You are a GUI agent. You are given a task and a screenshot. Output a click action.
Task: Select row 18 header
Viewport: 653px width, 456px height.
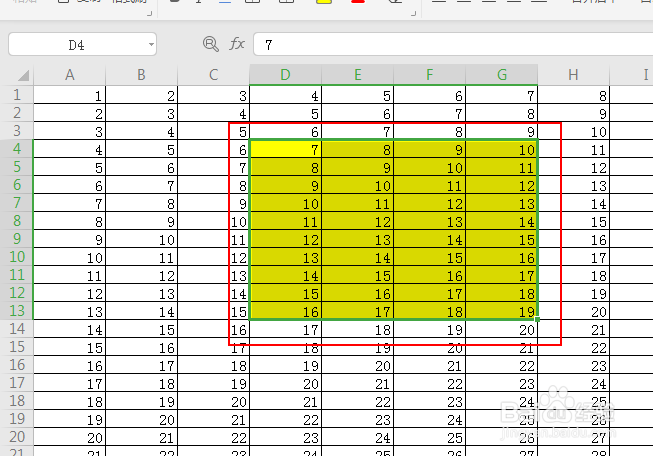click(x=17, y=401)
